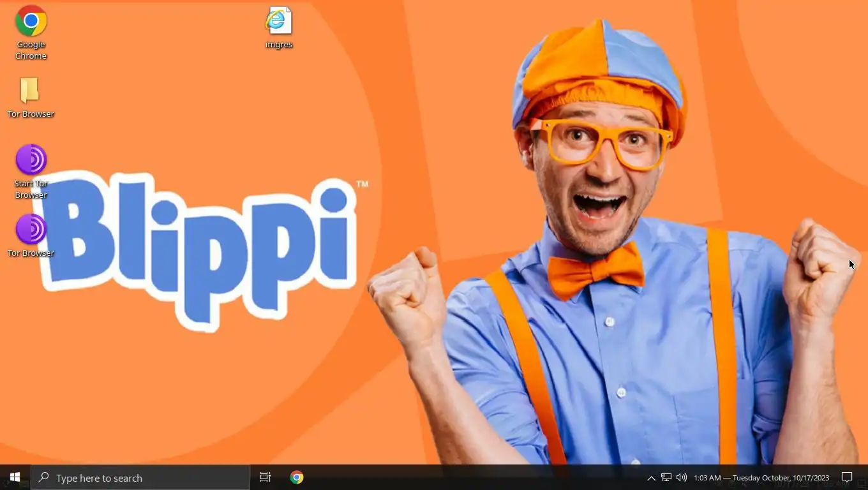Open network status tray icon
Viewport: 868px width, 490px height.
[666, 478]
